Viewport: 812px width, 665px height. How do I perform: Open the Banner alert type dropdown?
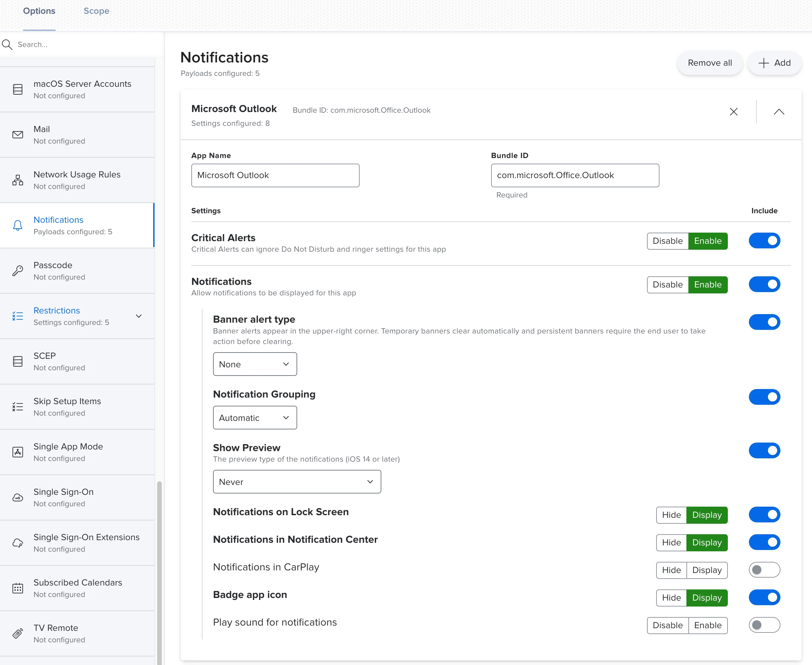pos(255,364)
